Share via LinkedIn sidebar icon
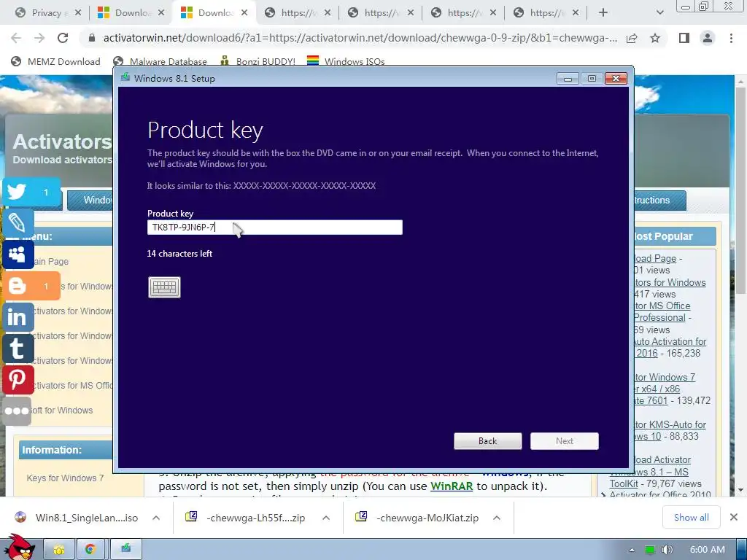 coord(18,317)
